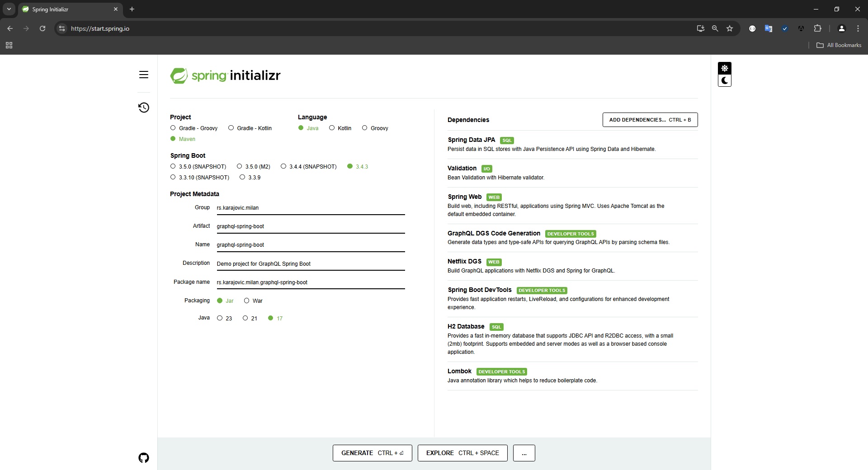Open Chrome three-dot menu
868x470 pixels.
(x=858, y=28)
